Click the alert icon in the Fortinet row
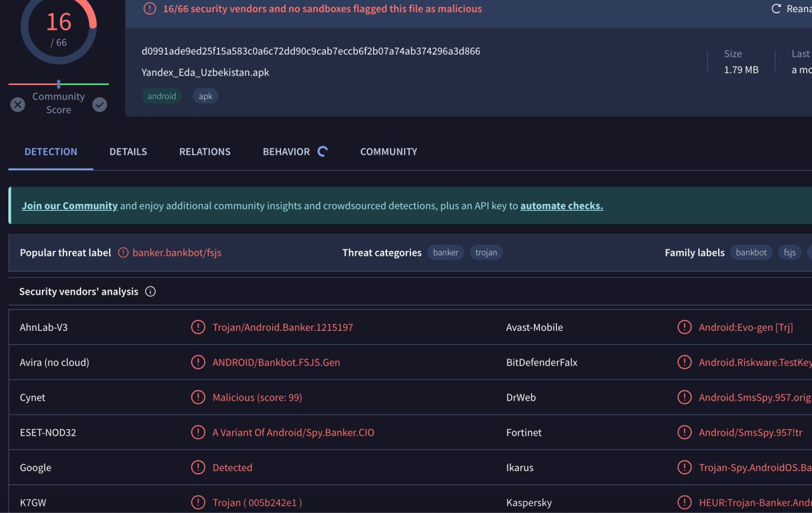The width and height of the screenshot is (812, 513). pyautogui.click(x=684, y=432)
